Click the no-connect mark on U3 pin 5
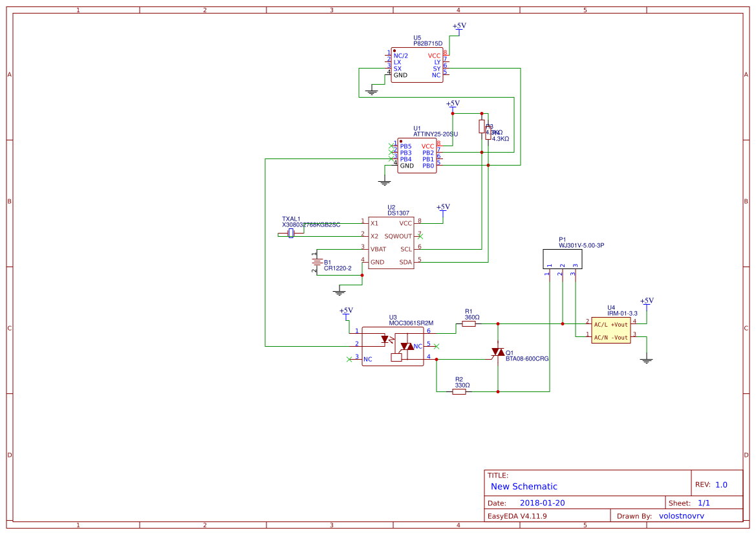 [437, 346]
